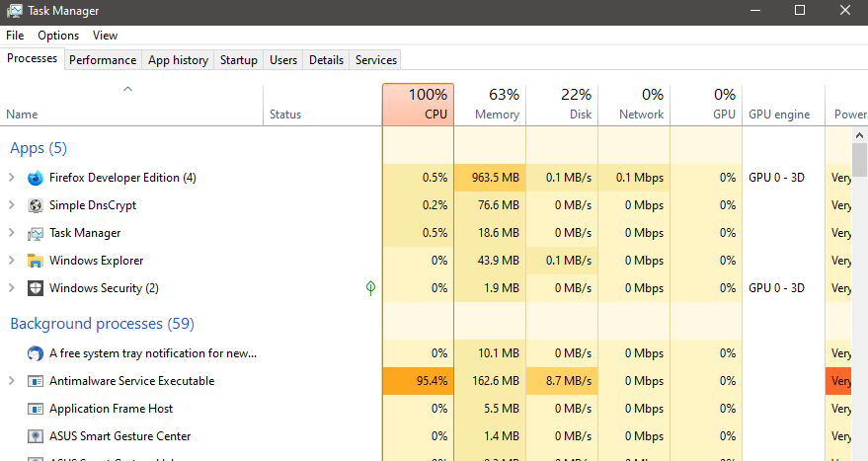Click the Task Manager process row icon
The image size is (868, 461).
tap(36, 233)
